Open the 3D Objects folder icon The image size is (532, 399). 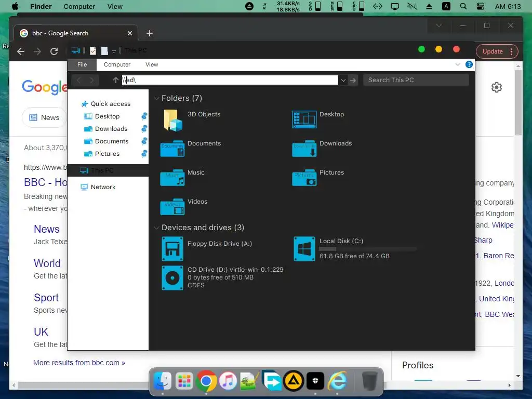172,120
